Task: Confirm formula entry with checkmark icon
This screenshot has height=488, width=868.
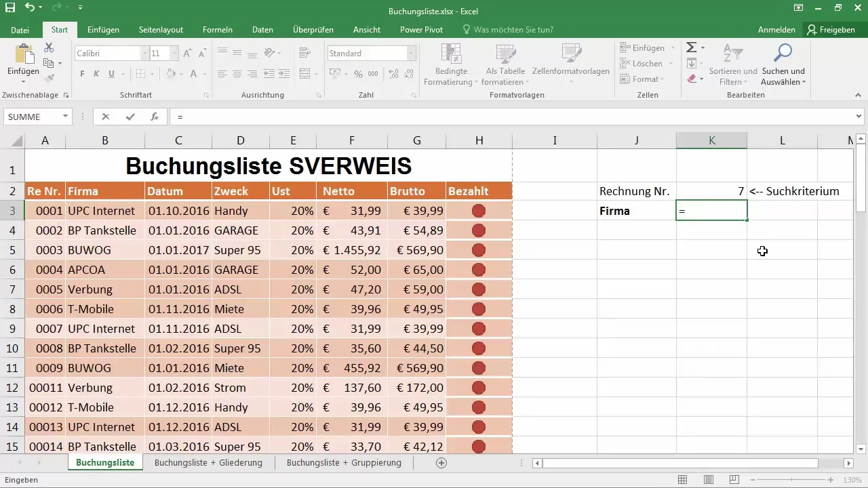Action: point(130,117)
